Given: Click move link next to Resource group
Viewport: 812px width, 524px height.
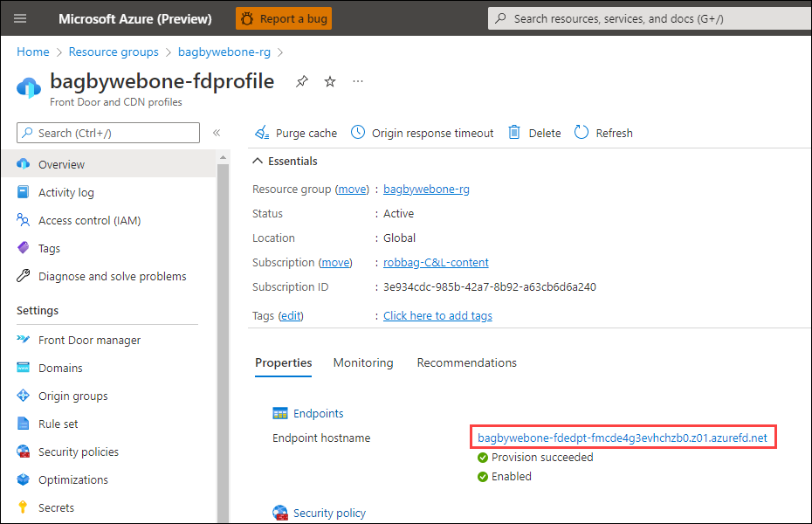Looking at the screenshot, I should click(x=352, y=190).
